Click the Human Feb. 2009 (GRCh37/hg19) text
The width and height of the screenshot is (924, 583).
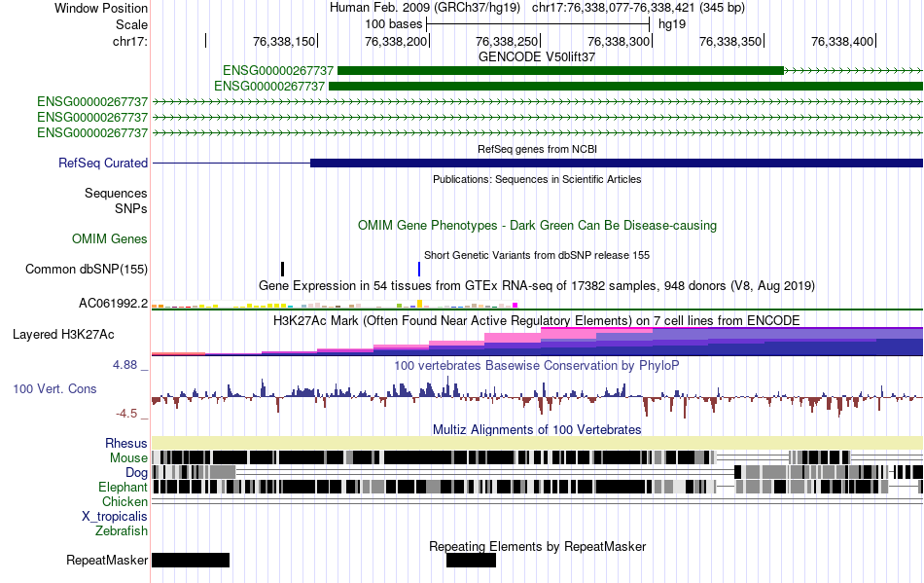[425, 8]
